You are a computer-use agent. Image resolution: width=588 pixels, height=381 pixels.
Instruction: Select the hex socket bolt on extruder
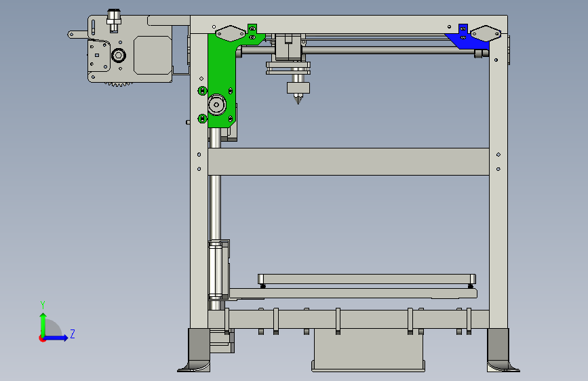click(119, 56)
